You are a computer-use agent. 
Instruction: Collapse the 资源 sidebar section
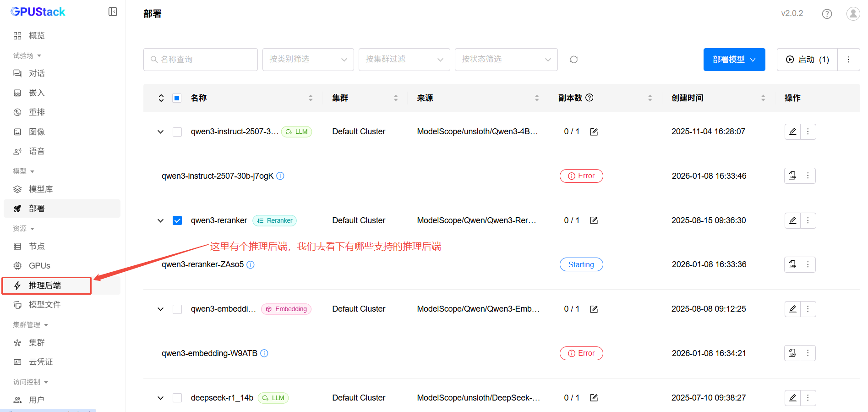click(24, 229)
